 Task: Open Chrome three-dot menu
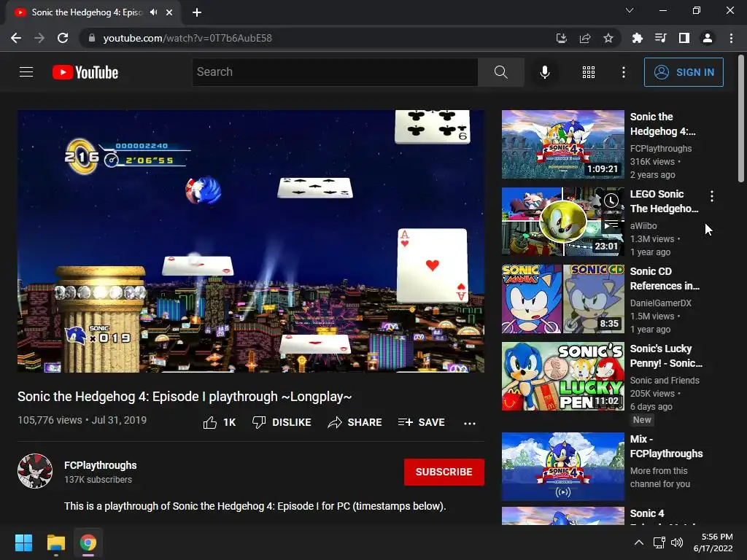tap(731, 38)
